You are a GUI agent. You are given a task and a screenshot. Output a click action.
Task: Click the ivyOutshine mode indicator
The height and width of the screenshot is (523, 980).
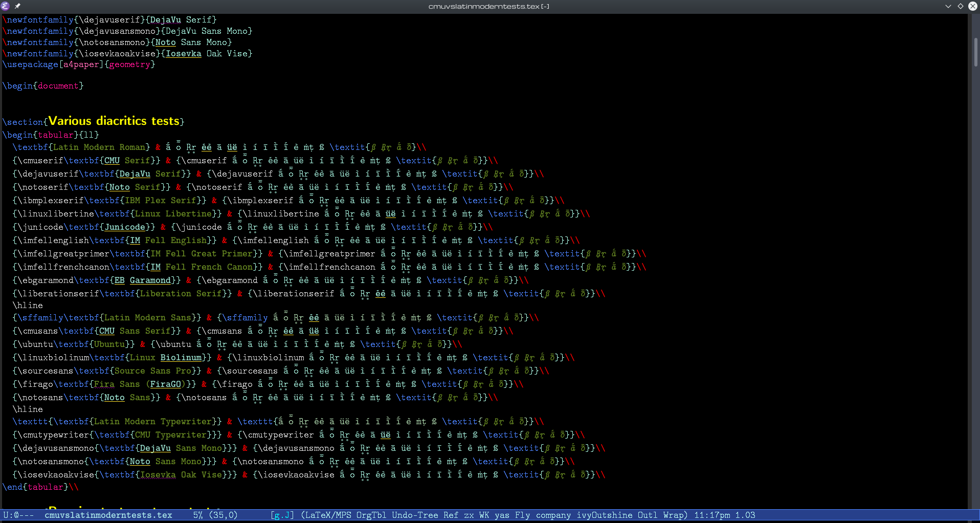[604, 515]
